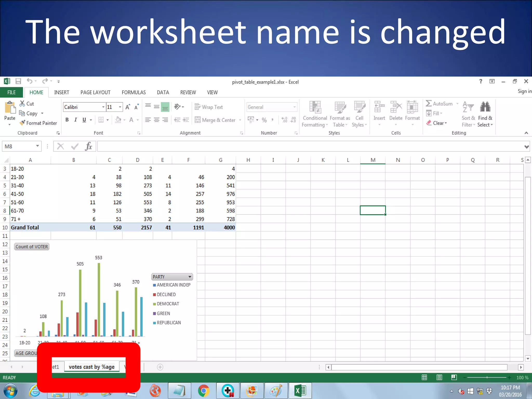532x399 pixels.
Task: Expand the font size dropdown
Action: pos(120,107)
